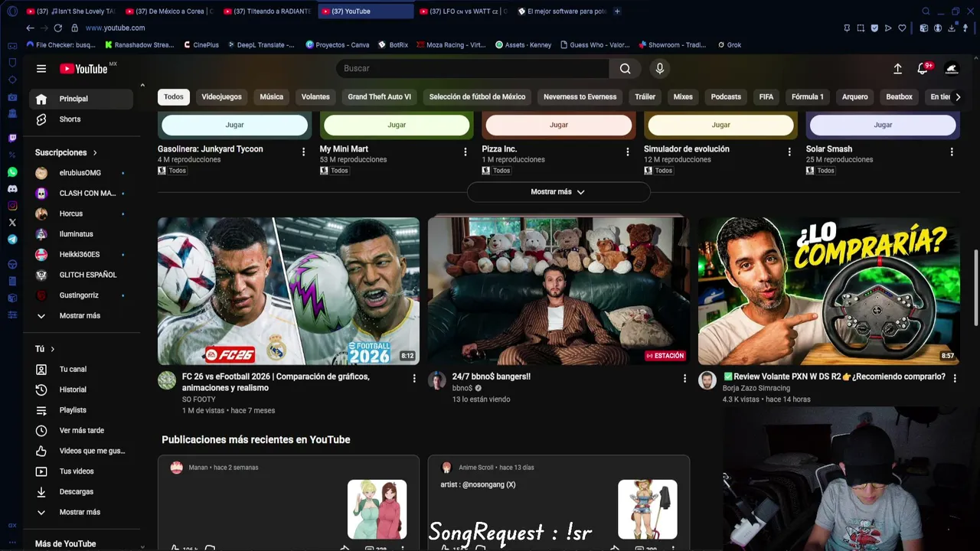Reload the page

[x=57, y=28]
